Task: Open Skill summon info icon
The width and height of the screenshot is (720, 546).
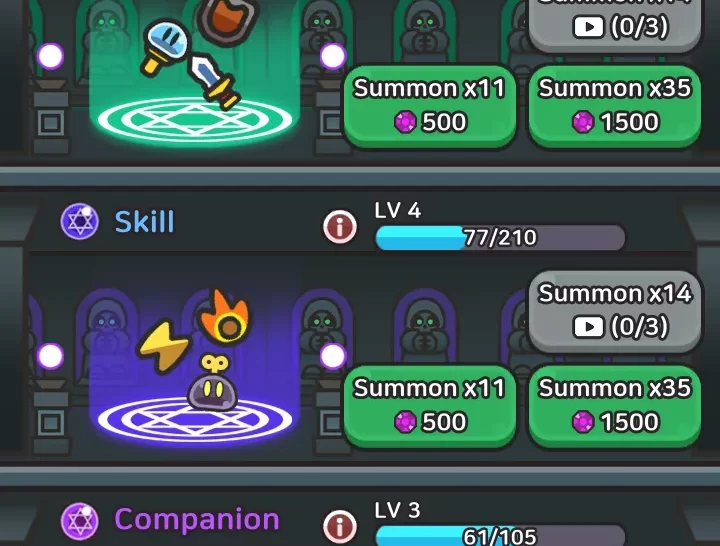Action: (x=340, y=226)
